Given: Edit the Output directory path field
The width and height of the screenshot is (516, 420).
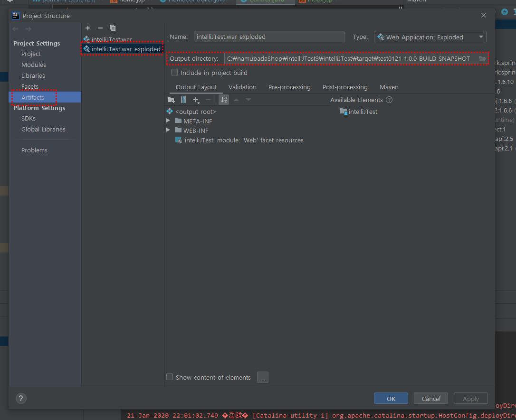Looking at the screenshot, I should click(x=351, y=58).
